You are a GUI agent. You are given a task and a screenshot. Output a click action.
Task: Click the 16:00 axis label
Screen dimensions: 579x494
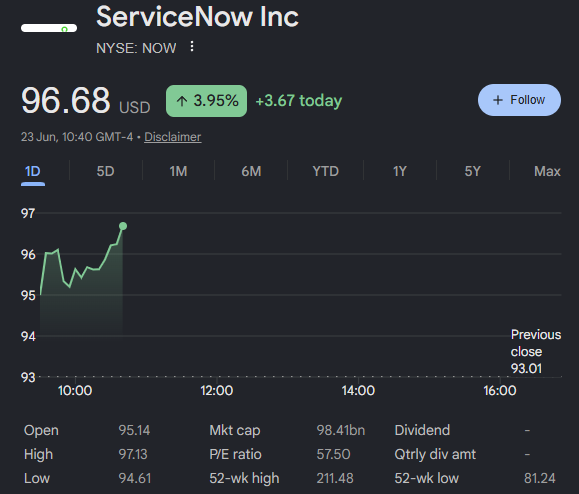point(500,391)
